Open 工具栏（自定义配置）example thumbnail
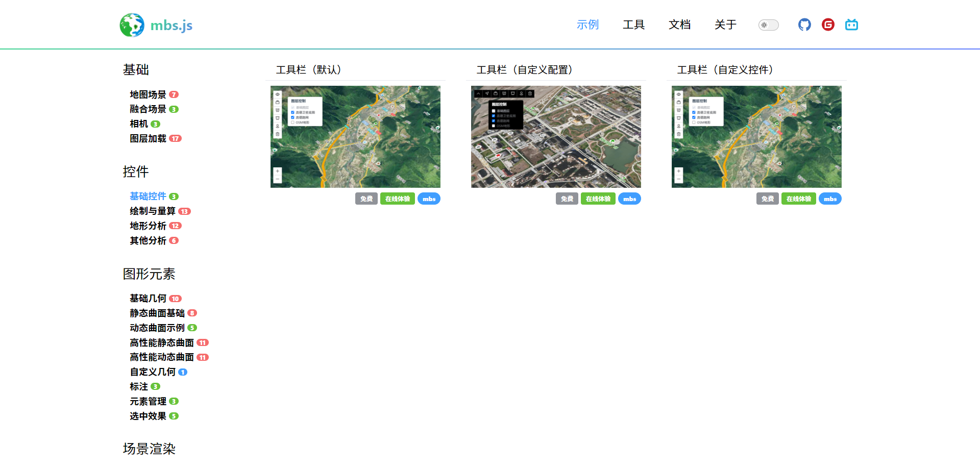 coord(556,137)
